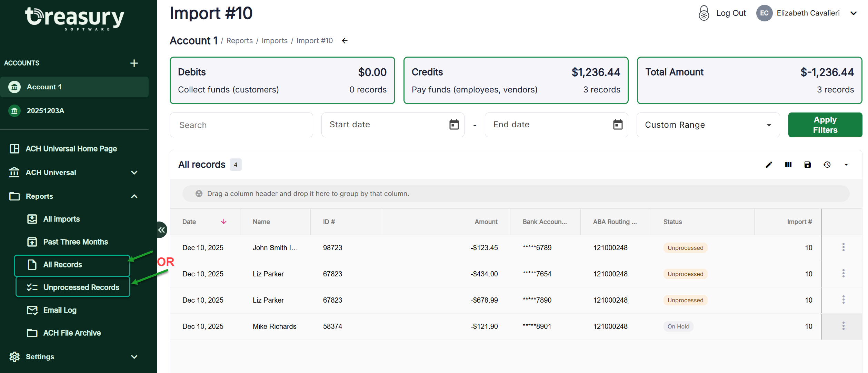Viewport: 868px width, 373px height.
Task: Open Start date calendar picker
Action: click(x=454, y=125)
